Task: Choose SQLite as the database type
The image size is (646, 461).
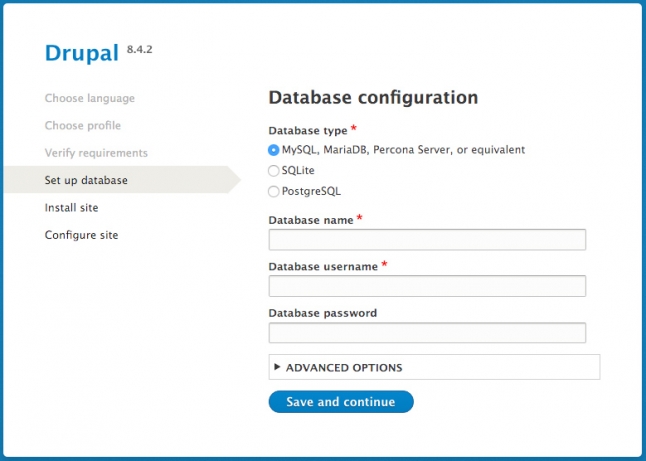Action: 274,171
